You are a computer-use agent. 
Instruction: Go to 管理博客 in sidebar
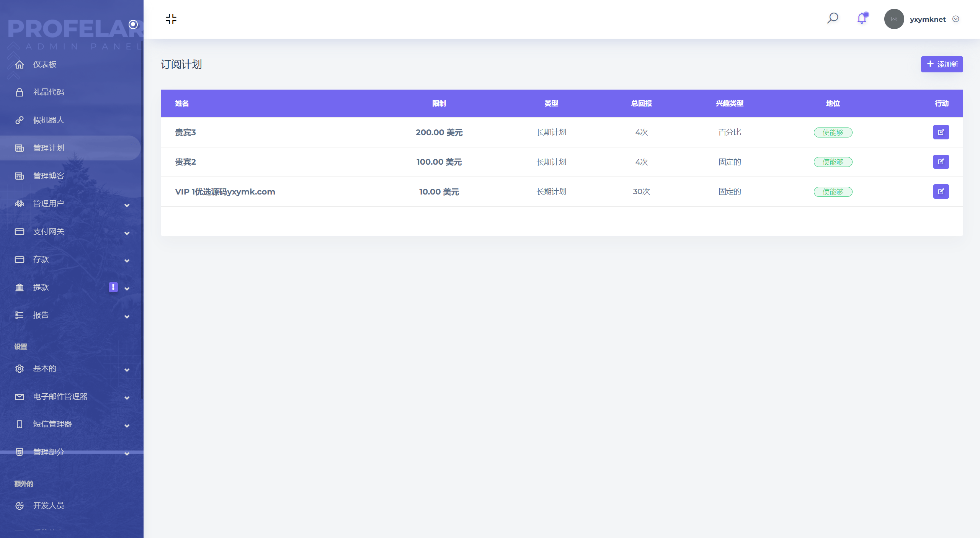(48, 176)
